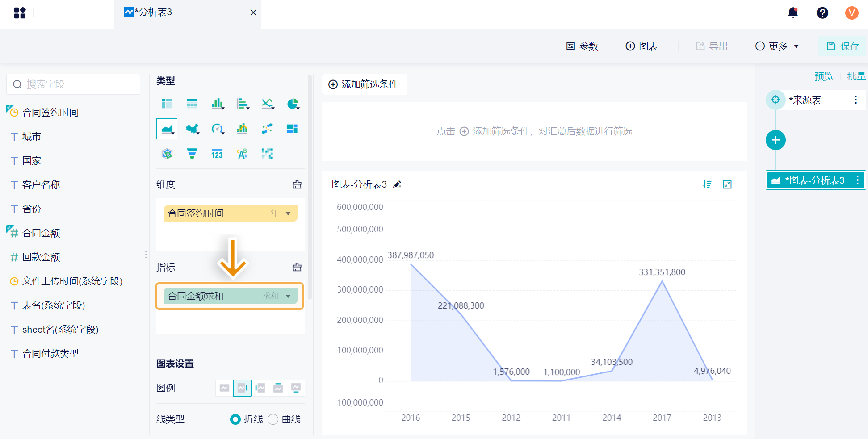868x439 pixels.
Task: Expand the 更多 menu
Action: 777,46
